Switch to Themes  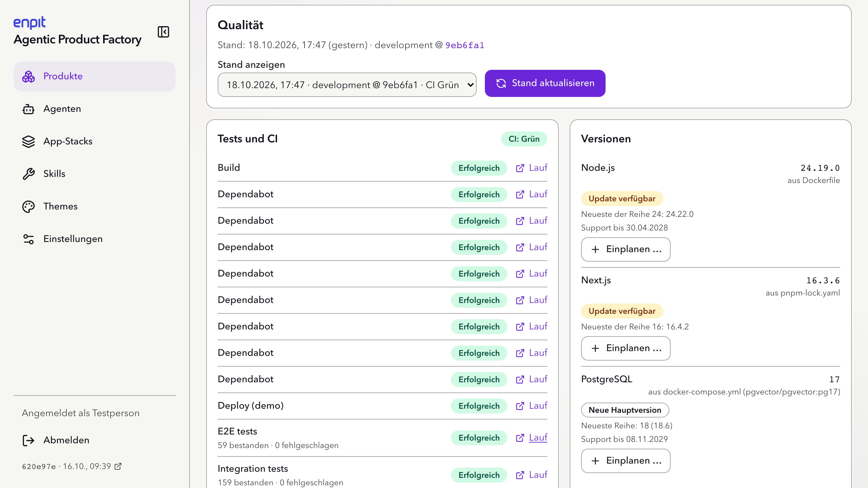point(95,207)
